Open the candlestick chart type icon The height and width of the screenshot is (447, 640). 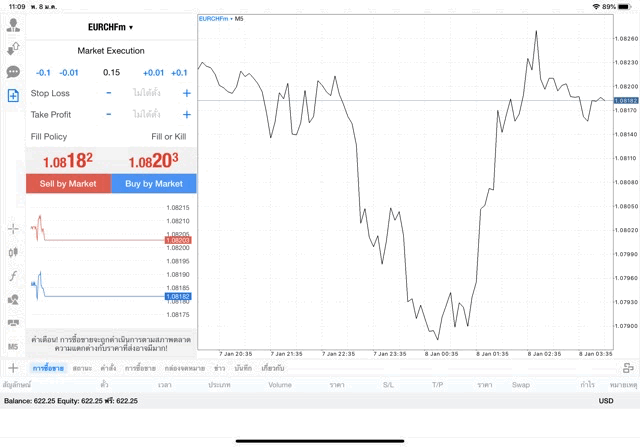click(13, 252)
